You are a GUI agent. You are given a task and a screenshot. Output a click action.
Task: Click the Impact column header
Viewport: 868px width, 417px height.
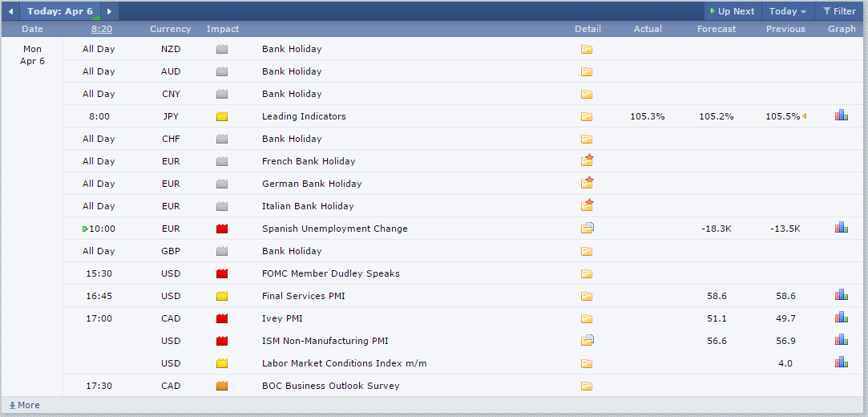point(223,29)
